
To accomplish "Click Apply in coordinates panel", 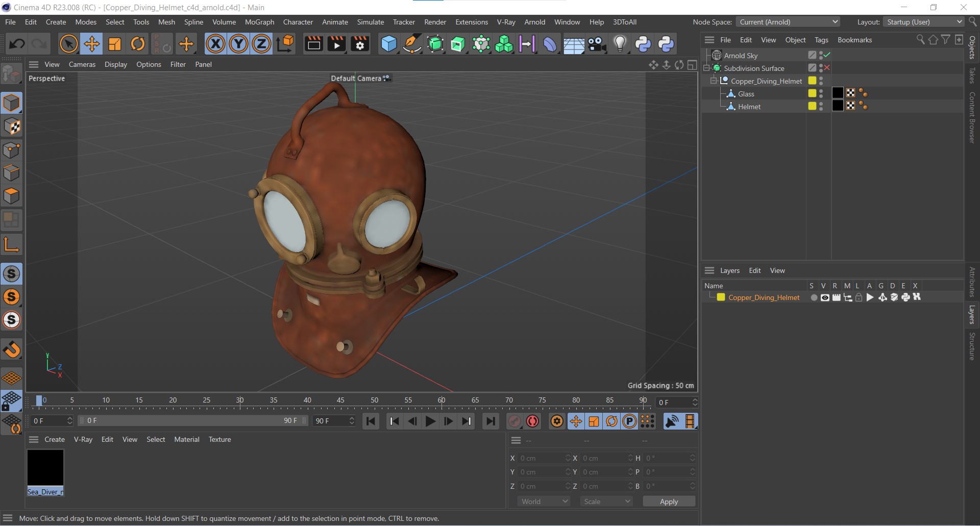I will 669,502.
